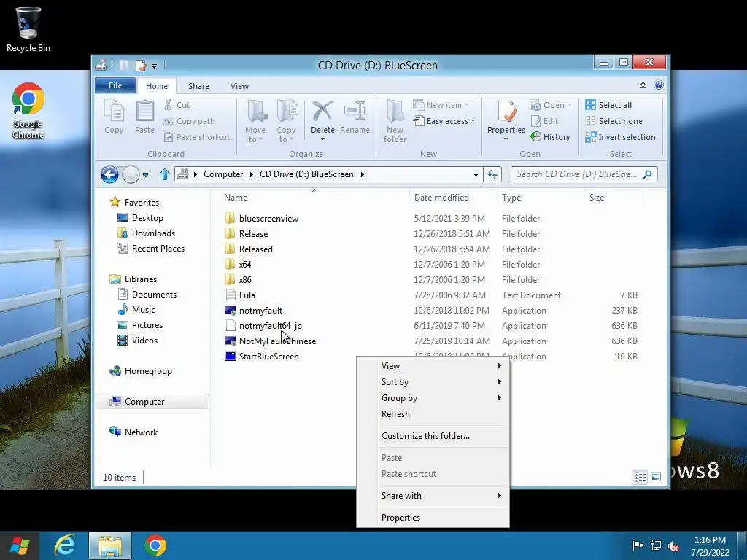
Task: Switch to large thumbnails view icon in status bar
Action: coord(656,477)
